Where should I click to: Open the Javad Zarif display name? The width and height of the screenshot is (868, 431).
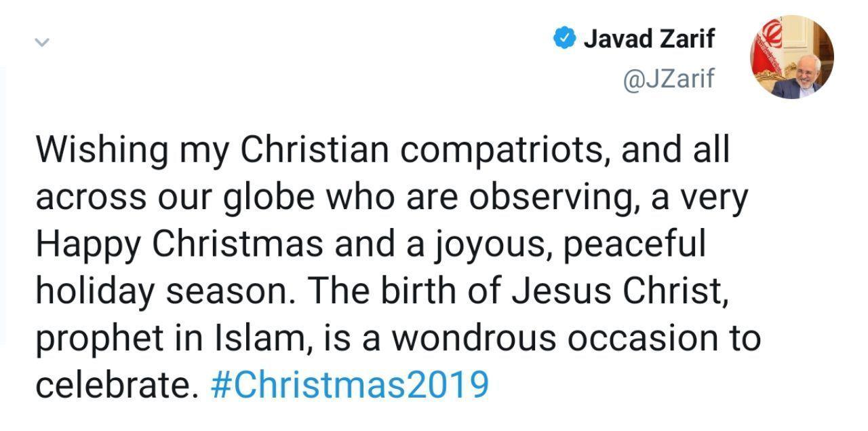[649, 39]
